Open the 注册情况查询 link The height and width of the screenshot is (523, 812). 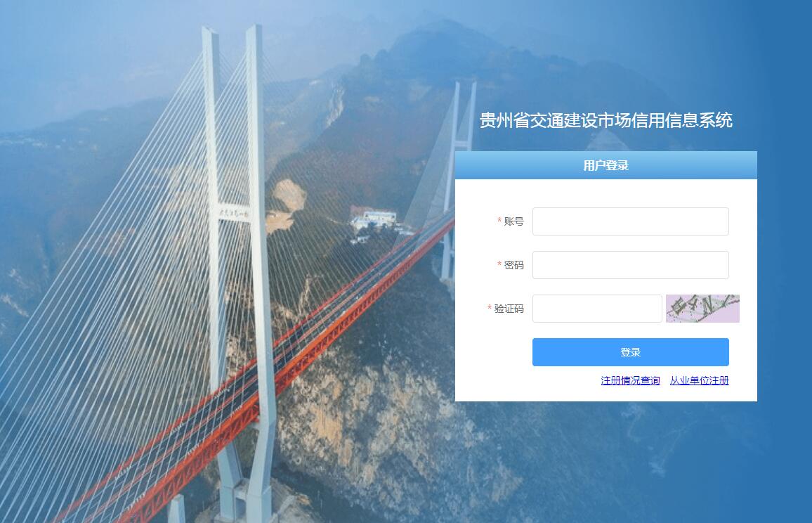[630, 380]
